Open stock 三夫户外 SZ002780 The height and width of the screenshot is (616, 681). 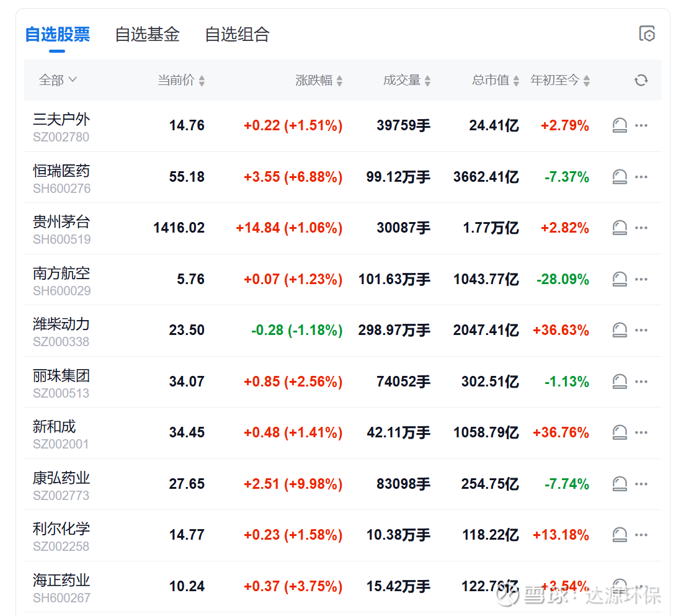(x=61, y=127)
